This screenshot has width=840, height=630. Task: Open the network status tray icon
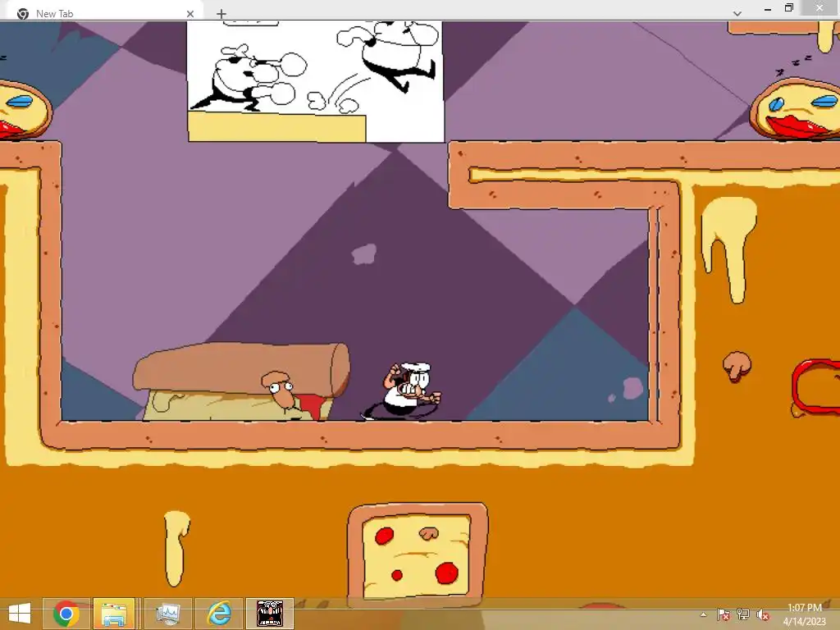[x=743, y=615]
